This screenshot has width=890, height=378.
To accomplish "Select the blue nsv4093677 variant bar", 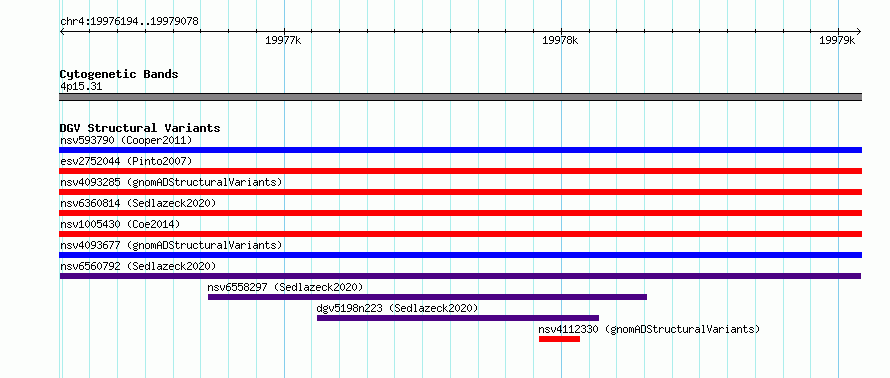I will click(460, 255).
